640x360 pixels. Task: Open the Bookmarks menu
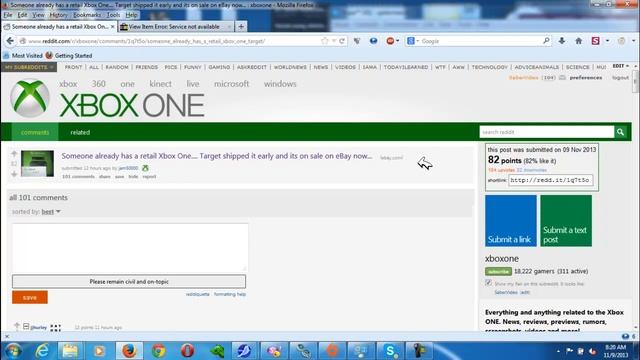click(x=87, y=15)
